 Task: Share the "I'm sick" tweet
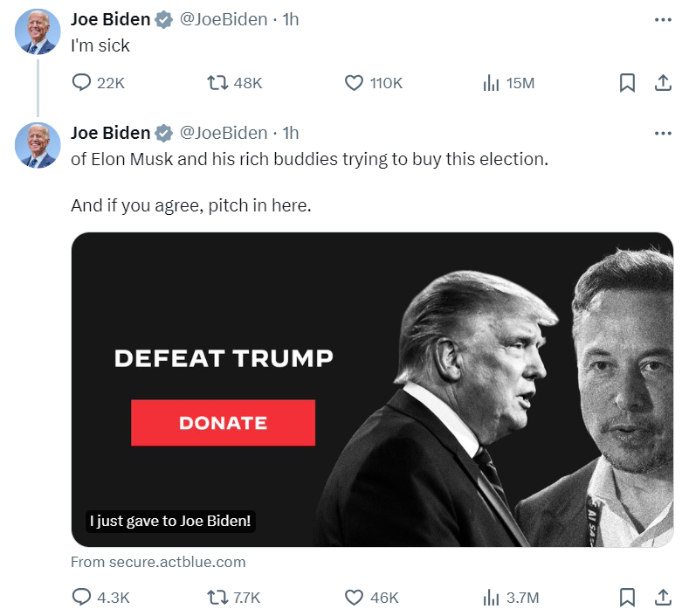pyautogui.click(x=663, y=83)
